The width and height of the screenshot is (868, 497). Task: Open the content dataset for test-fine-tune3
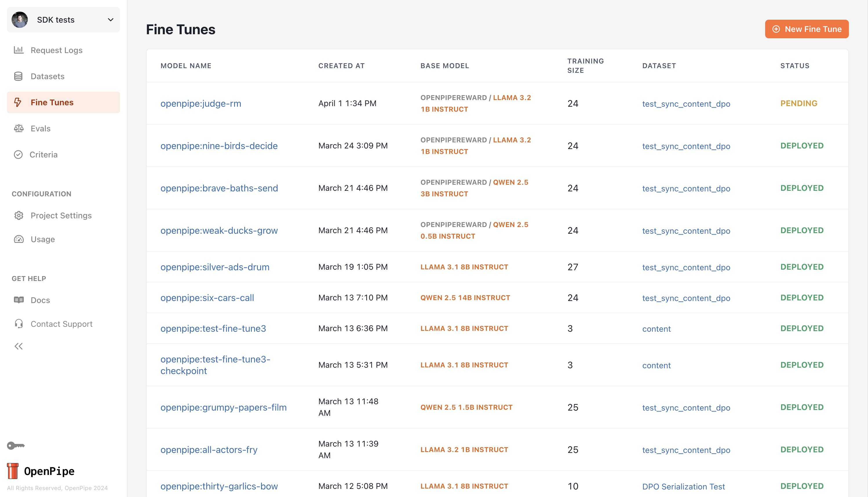pyautogui.click(x=656, y=329)
